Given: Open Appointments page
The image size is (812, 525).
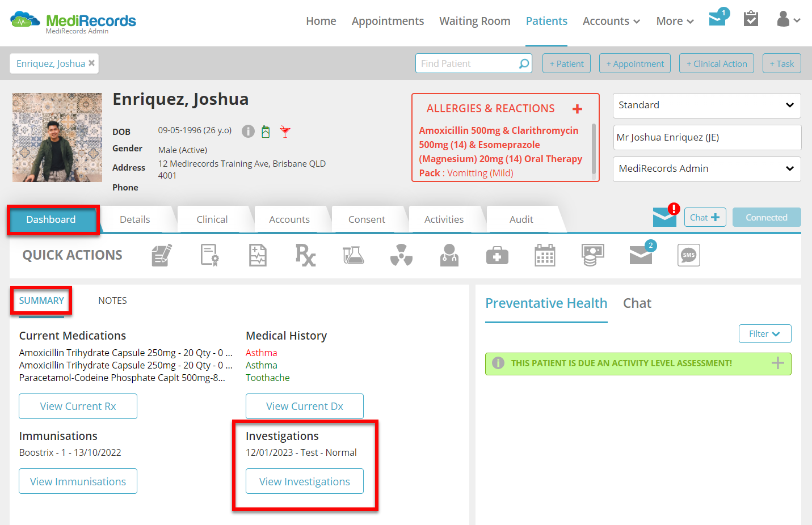Looking at the screenshot, I should click(388, 21).
